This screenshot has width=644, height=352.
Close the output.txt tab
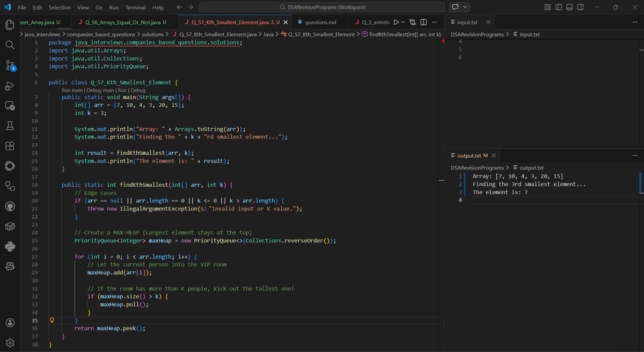click(x=493, y=156)
